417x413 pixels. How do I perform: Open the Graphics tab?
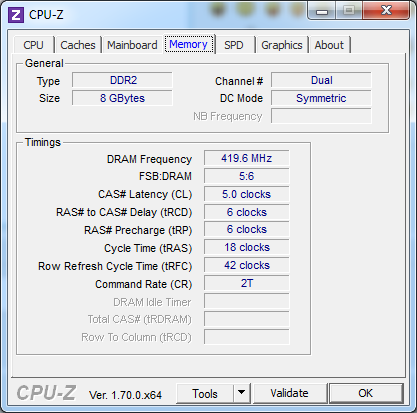tap(282, 45)
